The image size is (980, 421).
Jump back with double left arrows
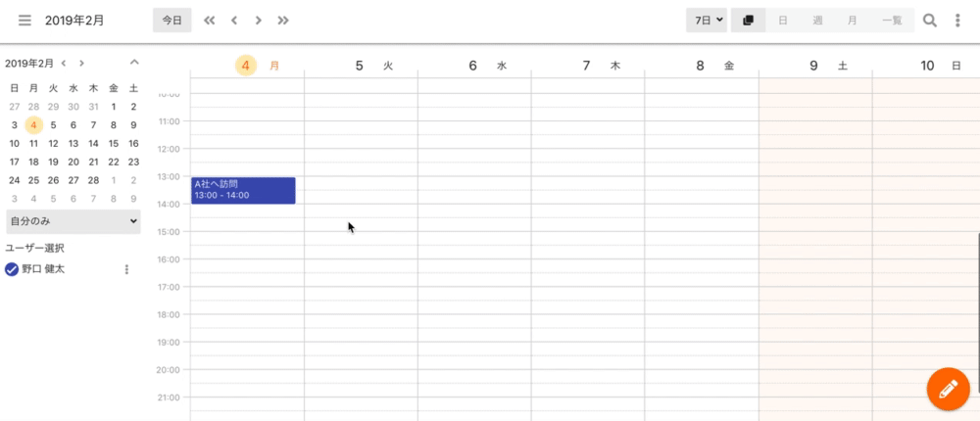click(x=210, y=21)
